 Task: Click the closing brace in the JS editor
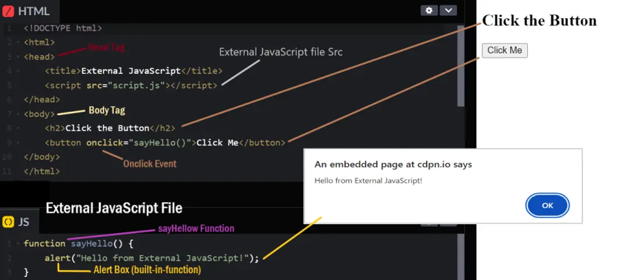27,272
